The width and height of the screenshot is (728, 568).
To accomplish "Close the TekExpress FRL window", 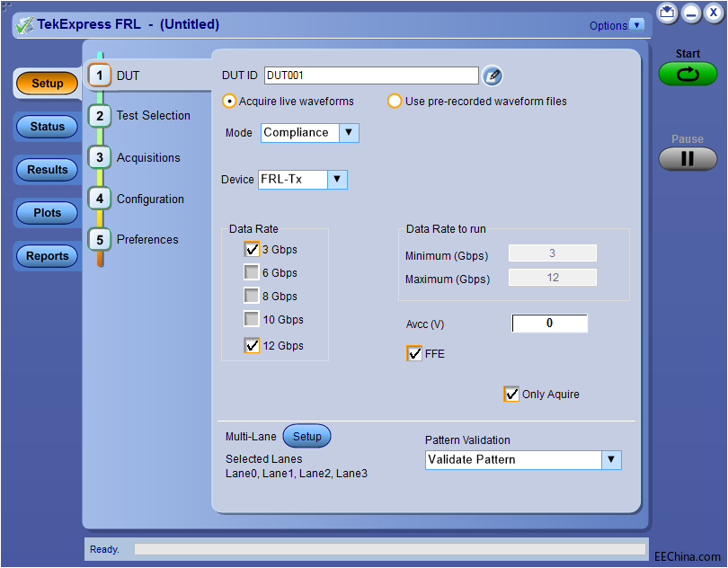I will tap(714, 13).
